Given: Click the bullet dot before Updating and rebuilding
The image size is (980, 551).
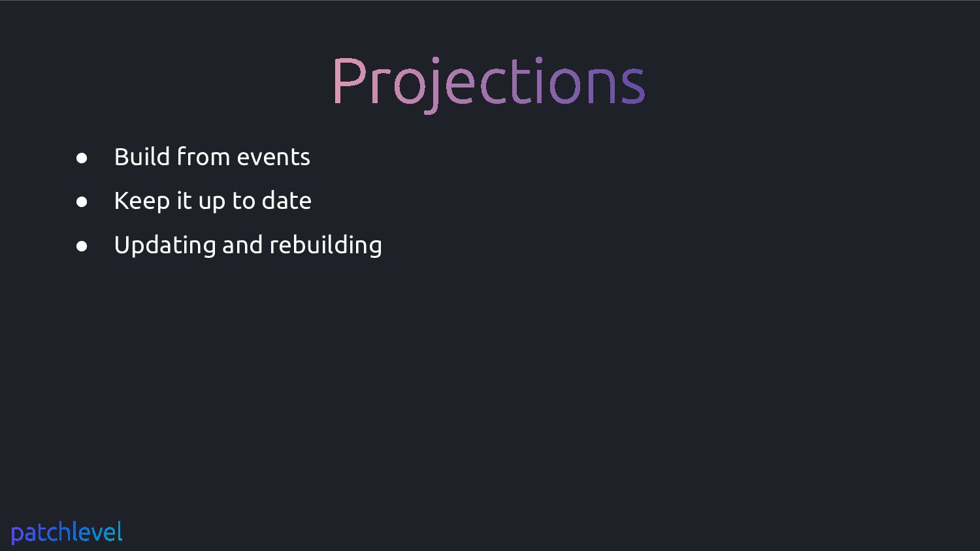Looking at the screenshot, I should coord(82,246).
